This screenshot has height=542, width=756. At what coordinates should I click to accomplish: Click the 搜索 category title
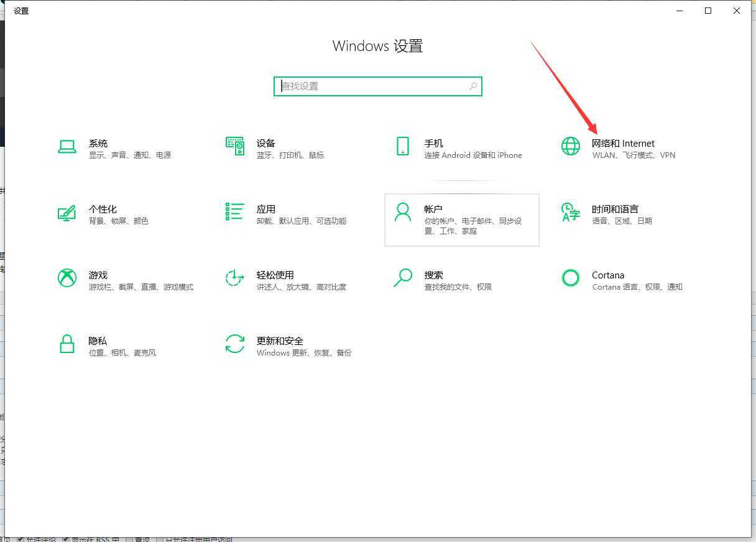434,275
